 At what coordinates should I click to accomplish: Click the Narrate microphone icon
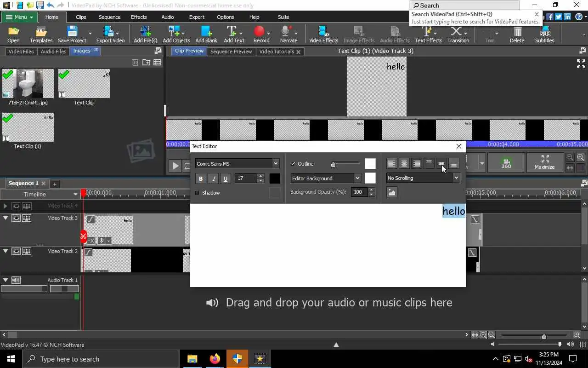coord(286,31)
